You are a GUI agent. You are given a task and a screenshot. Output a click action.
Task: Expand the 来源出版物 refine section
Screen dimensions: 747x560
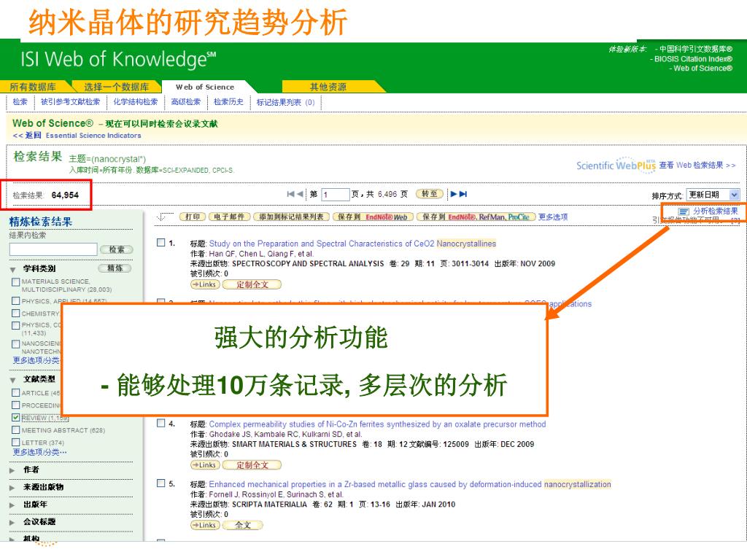pos(12,487)
